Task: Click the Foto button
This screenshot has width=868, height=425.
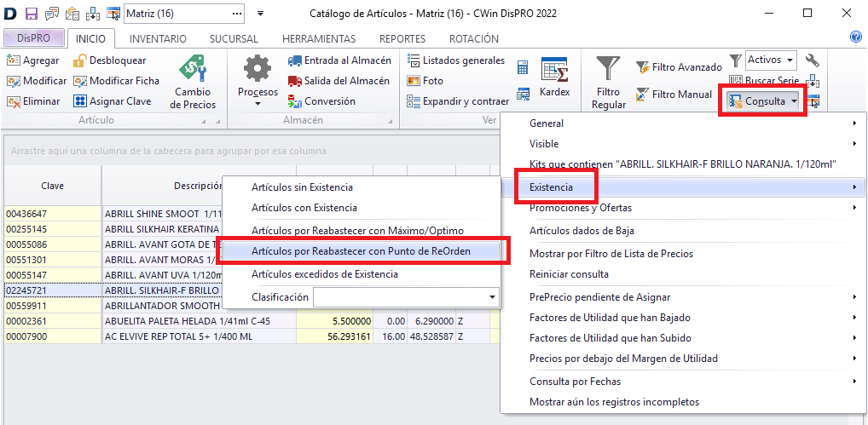Action: [x=425, y=81]
